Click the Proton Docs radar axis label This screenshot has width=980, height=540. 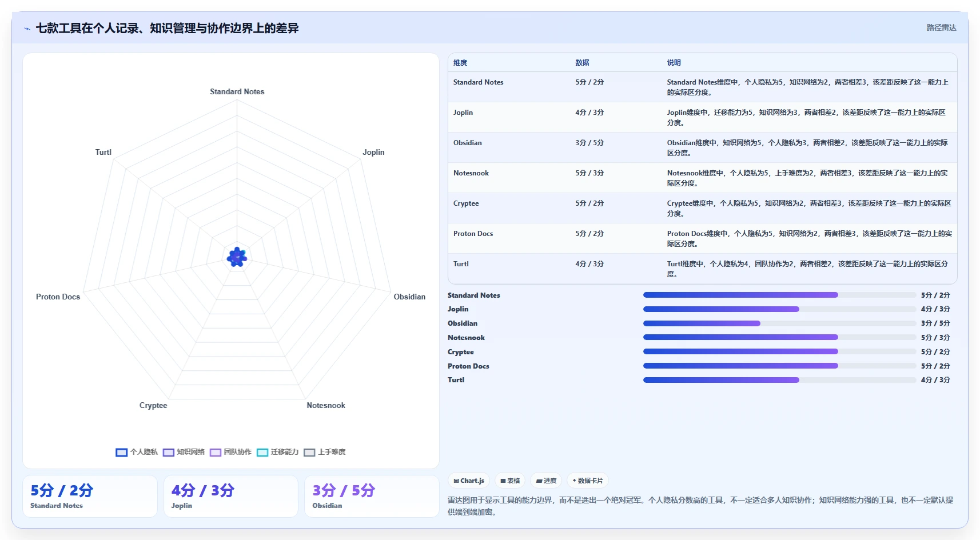(x=58, y=297)
